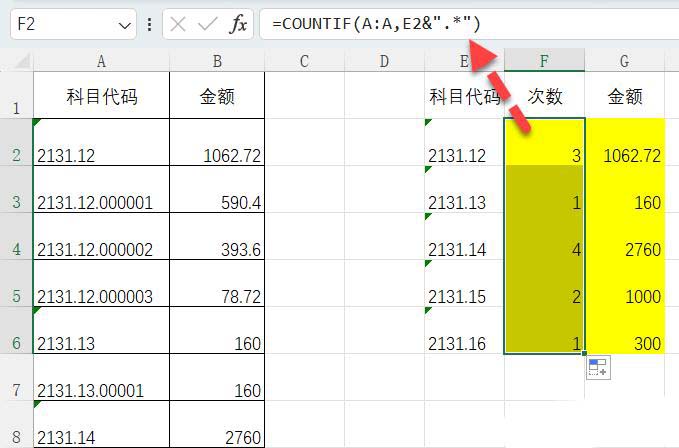Click the three-dot name box resize handle
The height and width of the screenshot is (448, 679).
point(150,24)
